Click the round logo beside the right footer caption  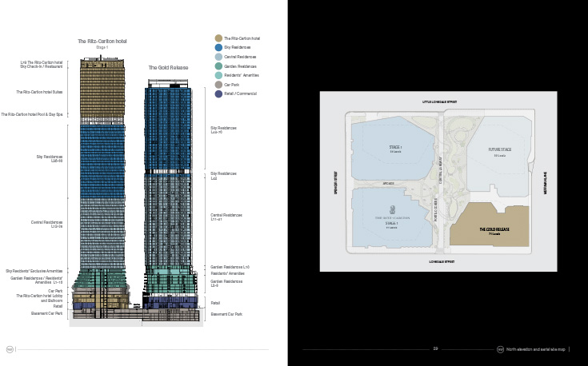point(500,349)
